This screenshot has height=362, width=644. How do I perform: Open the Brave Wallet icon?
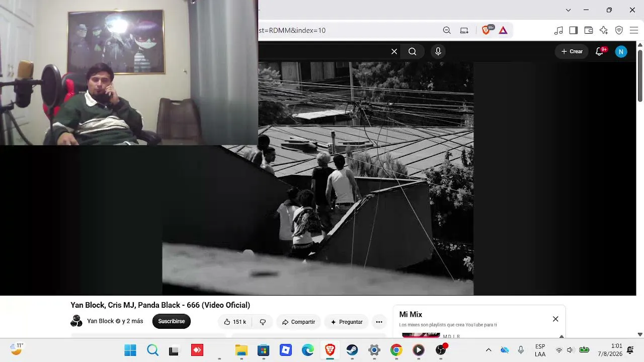click(589, 30)
